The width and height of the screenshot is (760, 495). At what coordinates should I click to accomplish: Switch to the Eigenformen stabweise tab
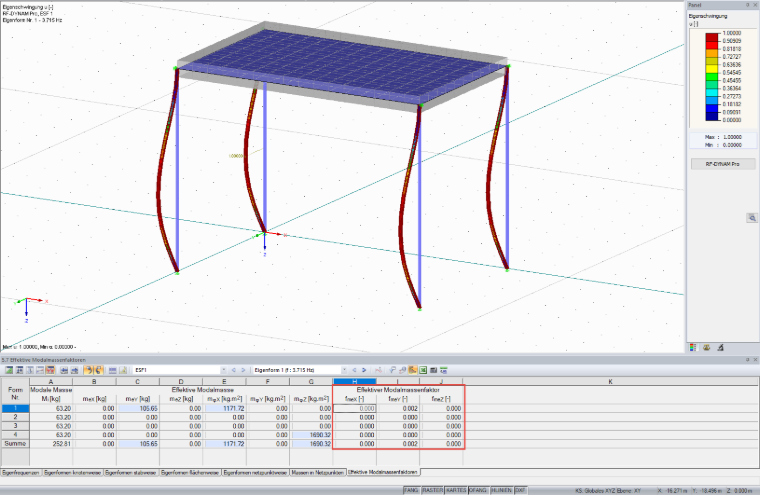point(131,472)
